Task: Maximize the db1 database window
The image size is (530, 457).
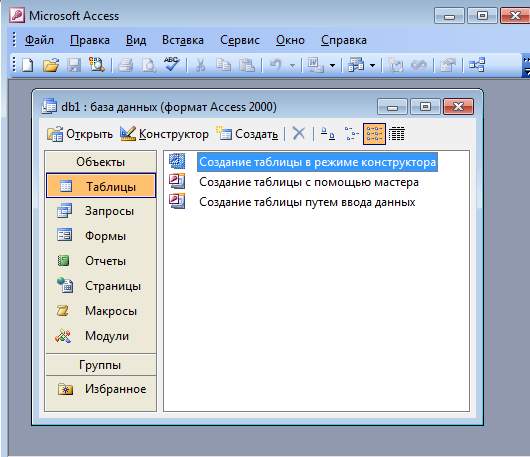Action: point(425,107)
